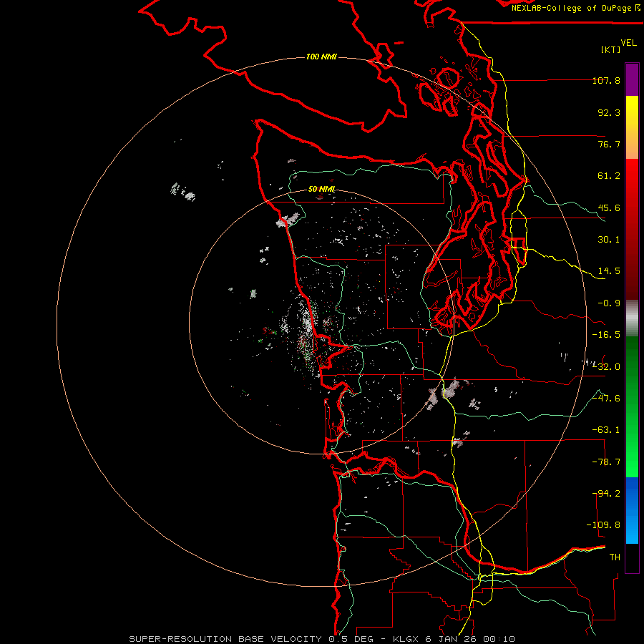Click the 50 NMI range ring label
The width and height of the screenshot is (644, 644).
pyautogui.click(x=321, y=189)
